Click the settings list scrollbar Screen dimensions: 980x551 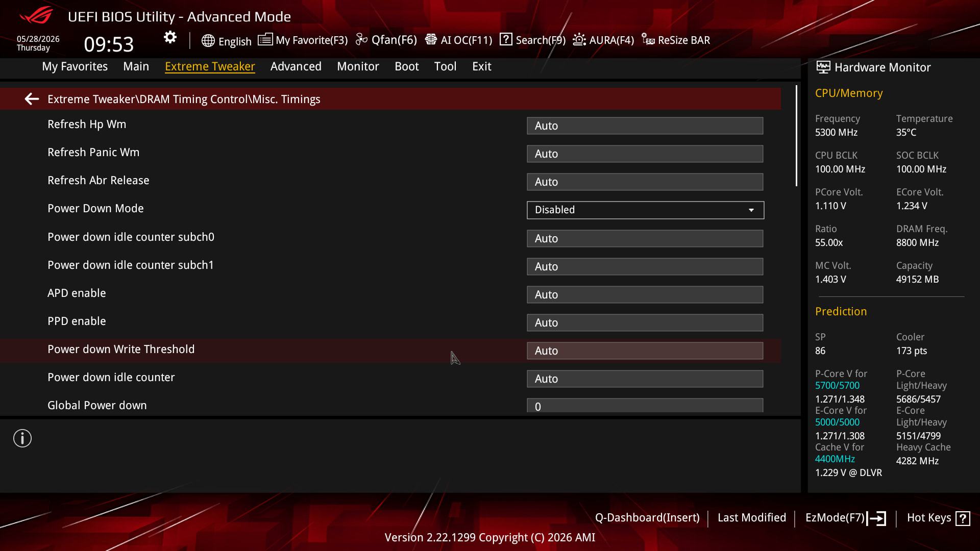tap(796, 136)
